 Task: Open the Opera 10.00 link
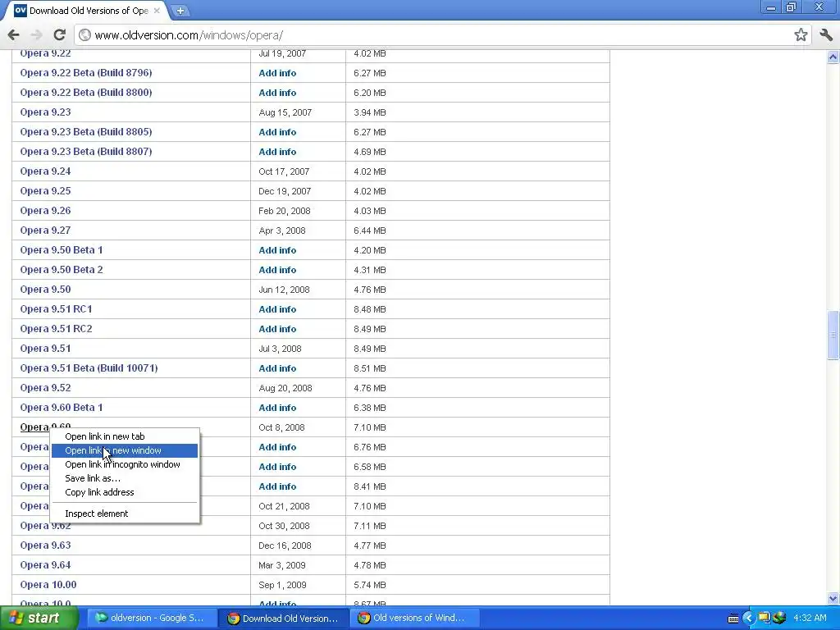click(x=48, y=584)
